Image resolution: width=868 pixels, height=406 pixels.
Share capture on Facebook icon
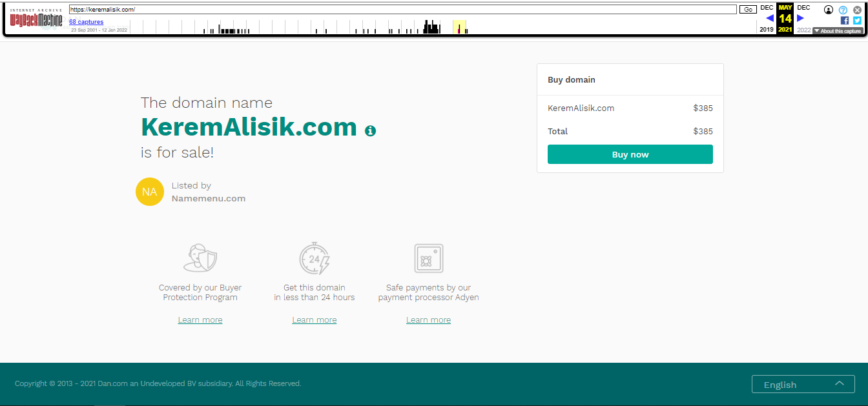[x=845, y=21]
